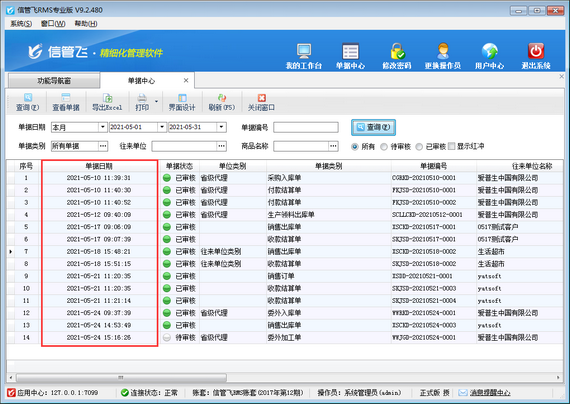Enable the 显示红冲 checkbox
Screen dimensions: 570x404
click(451, 146)
